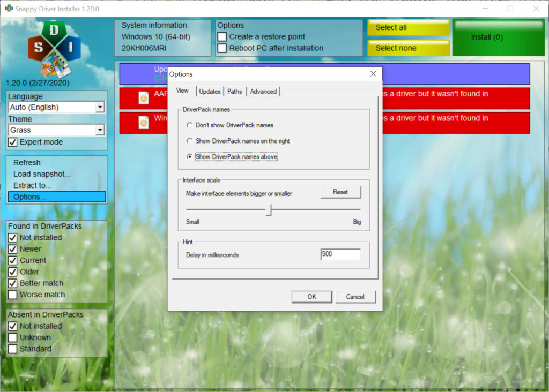The width and height of the screenshot is (549, 392).
Task: Maximize the Snappy Driver Installer window
Action: (x=510, y=9)
